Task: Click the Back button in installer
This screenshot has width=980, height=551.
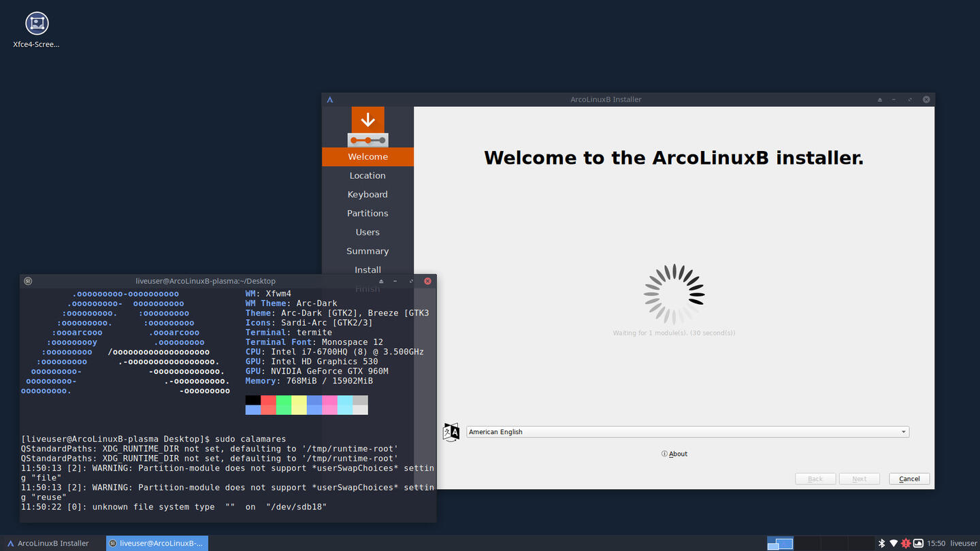Action: pyautogui.click(x=815, y=479)
